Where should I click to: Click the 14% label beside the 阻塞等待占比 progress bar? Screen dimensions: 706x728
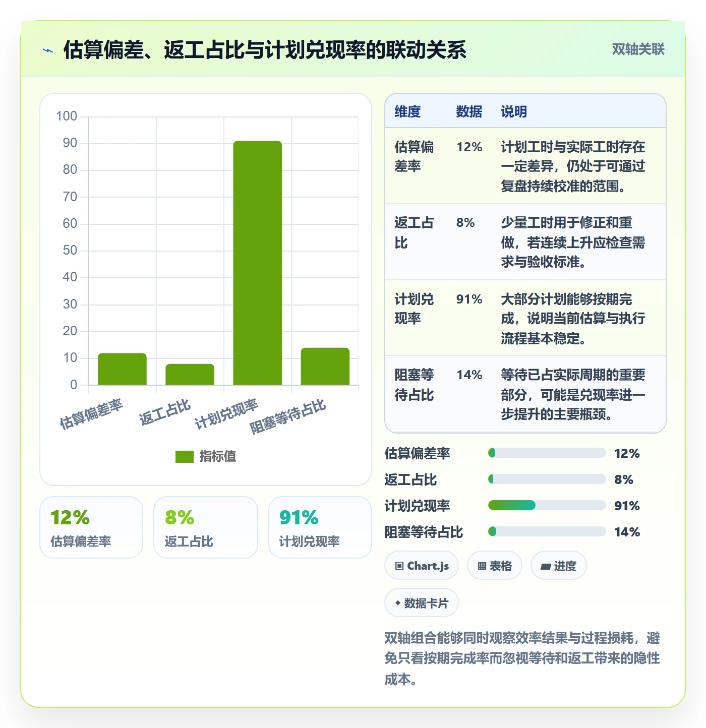[x=627, y=532]
